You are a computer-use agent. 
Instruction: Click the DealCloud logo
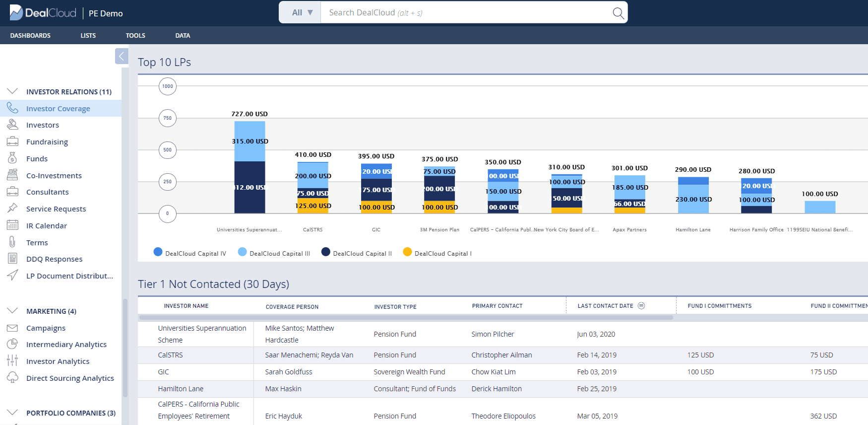(x=43, y=13)
